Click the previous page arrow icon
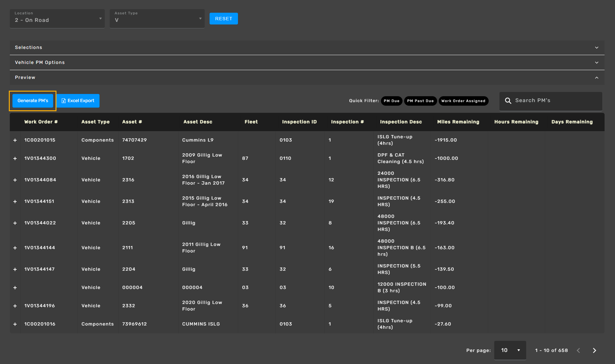 point(578,350)
